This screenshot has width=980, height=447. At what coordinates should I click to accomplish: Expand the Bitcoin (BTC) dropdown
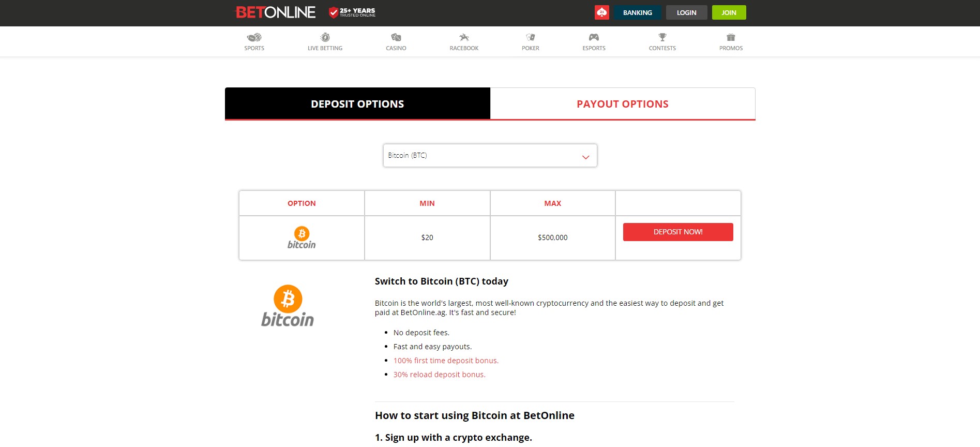tap(490, 155)
